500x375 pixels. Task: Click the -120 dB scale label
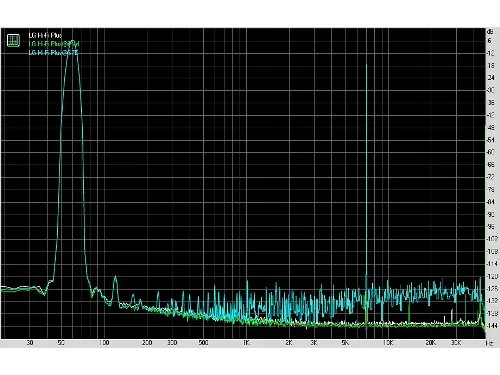click(x=492, y=276)
